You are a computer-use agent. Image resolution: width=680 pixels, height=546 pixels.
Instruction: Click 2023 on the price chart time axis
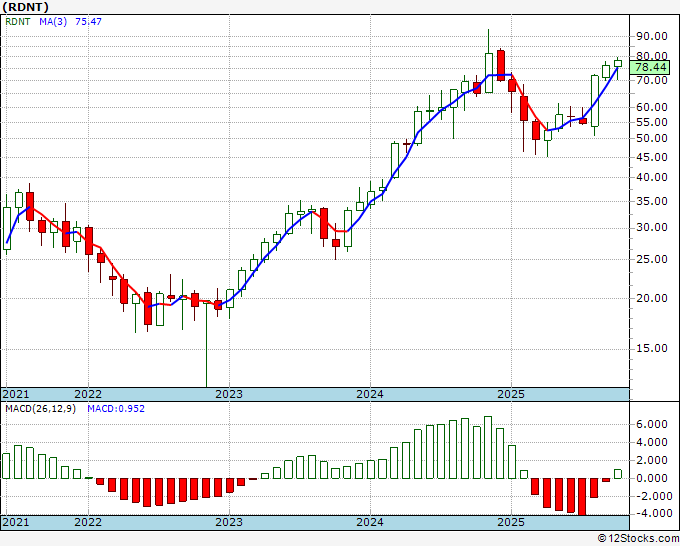click(x=229, y=394)
